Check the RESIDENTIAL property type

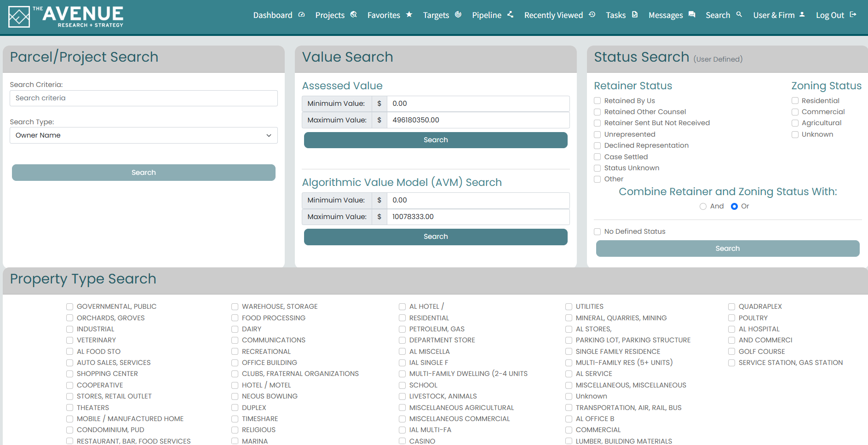point(402,318)
